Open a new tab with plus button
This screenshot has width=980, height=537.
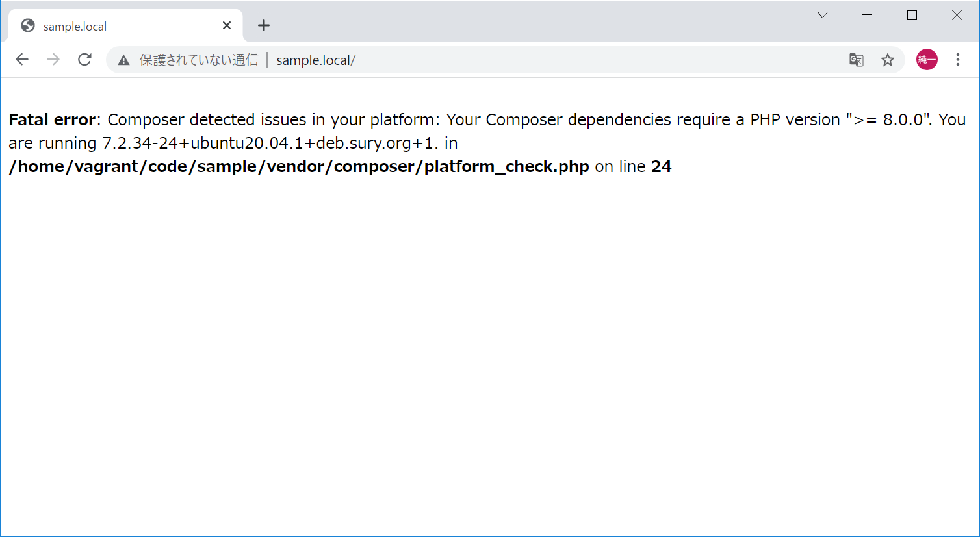[263, 25]
